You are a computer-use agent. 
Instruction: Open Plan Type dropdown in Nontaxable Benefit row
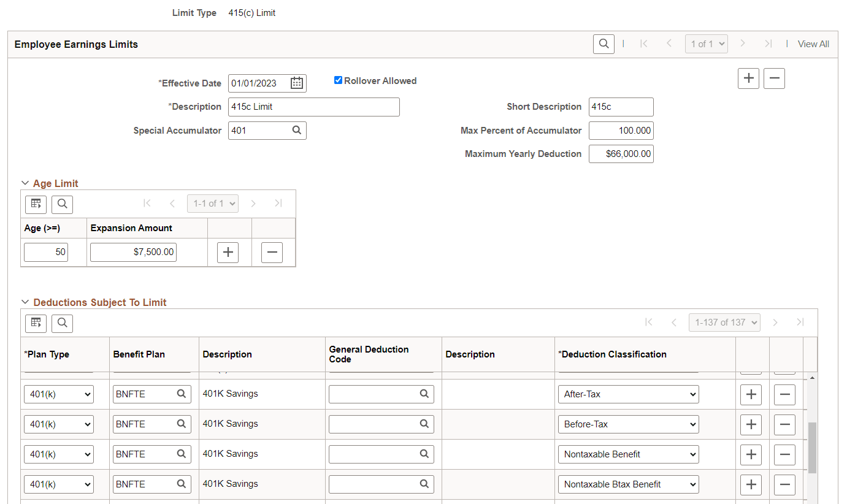(x=59, y=454)
